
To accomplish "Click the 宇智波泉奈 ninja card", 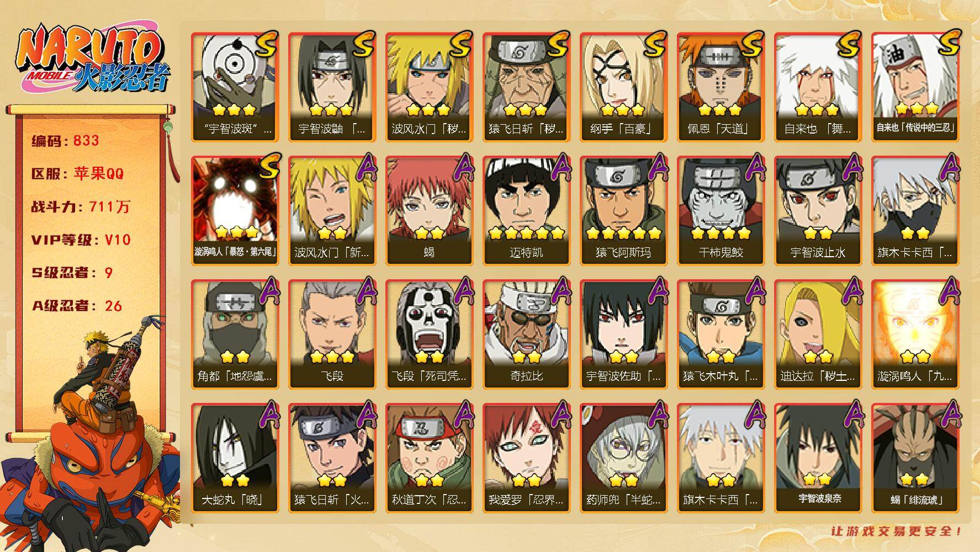I will coord(818,458).
